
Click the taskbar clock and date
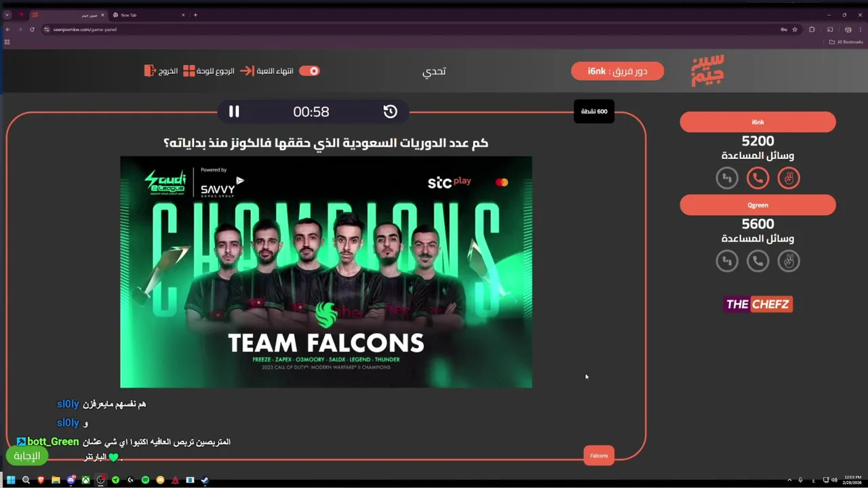click(x=853, y=480)
